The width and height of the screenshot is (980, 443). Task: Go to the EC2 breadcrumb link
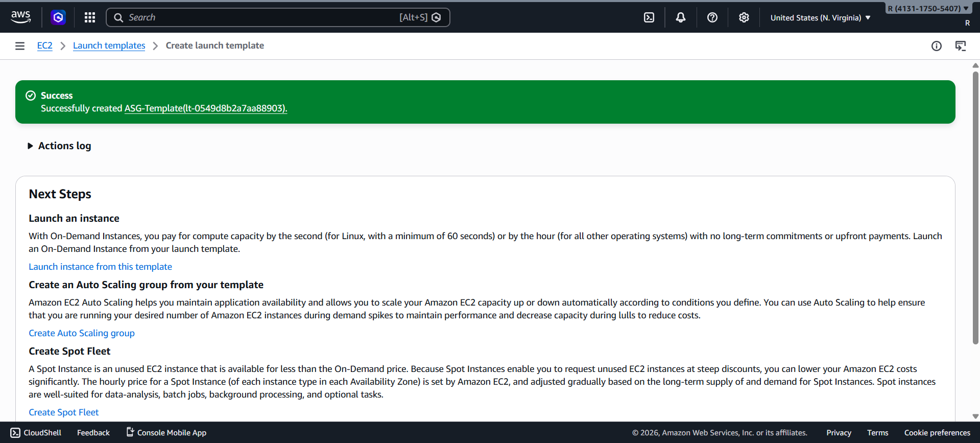45,45
